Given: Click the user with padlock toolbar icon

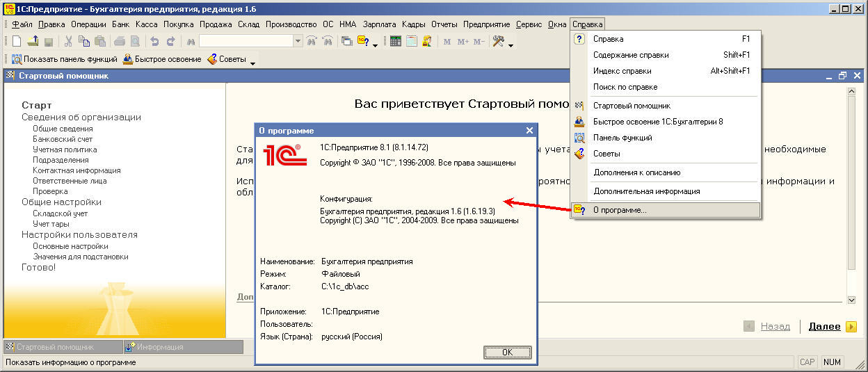Looking at the screenshot, I should click(x=427, y=42).
